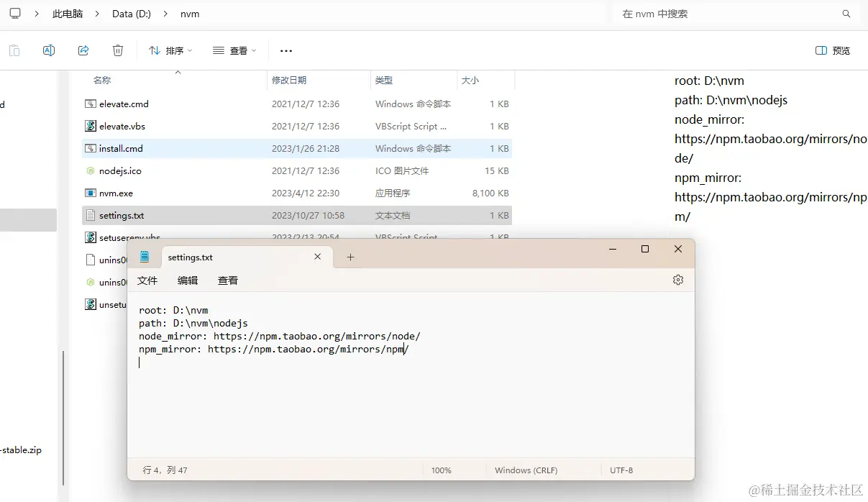The width and height of the screenshot is (868, 502).
Task: Click the search magnifier icon in Explorer
Action: coord(846,14)
